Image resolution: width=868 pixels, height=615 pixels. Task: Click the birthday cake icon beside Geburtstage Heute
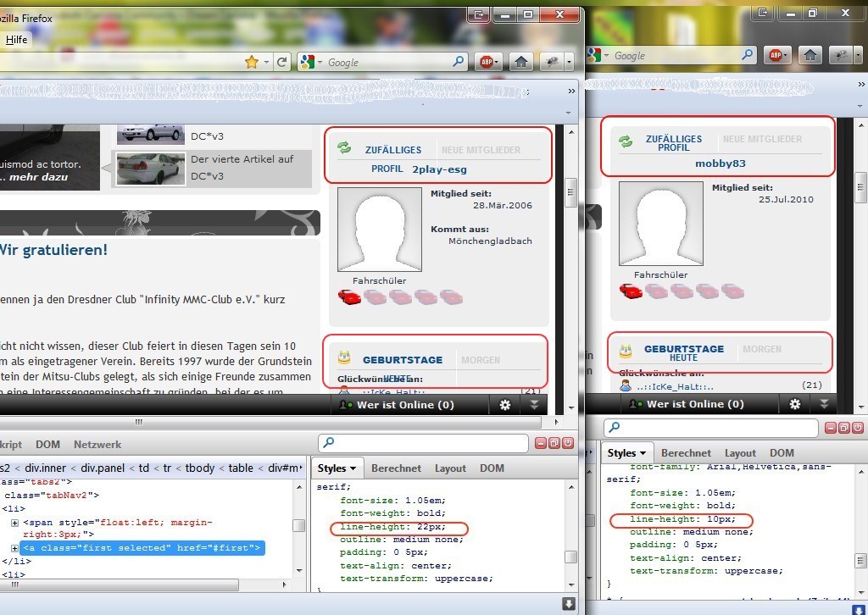click(626, 350)
